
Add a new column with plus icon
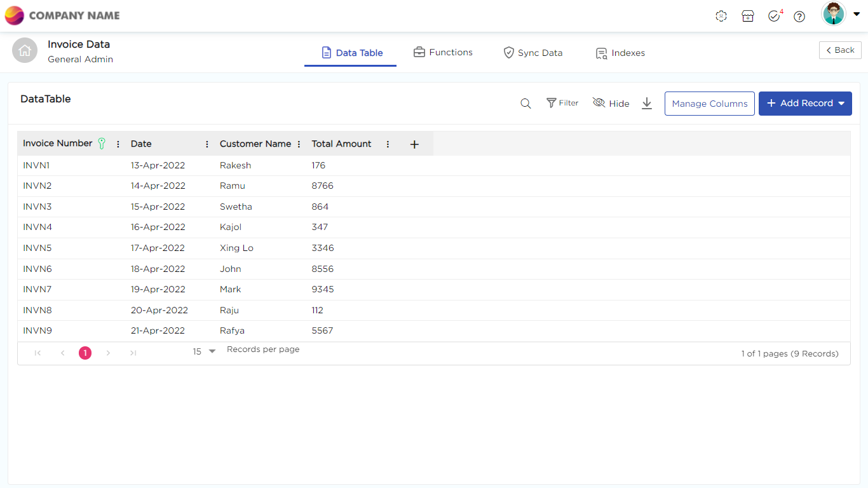point(414,144)
